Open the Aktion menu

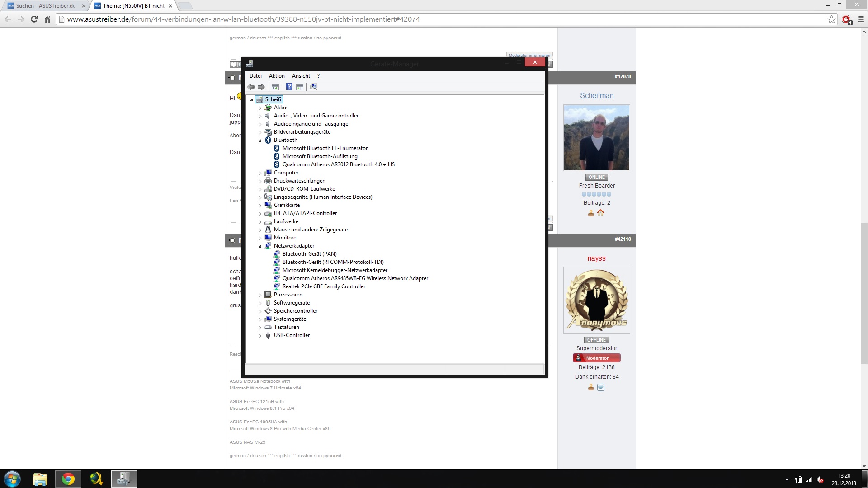point(277,76)
